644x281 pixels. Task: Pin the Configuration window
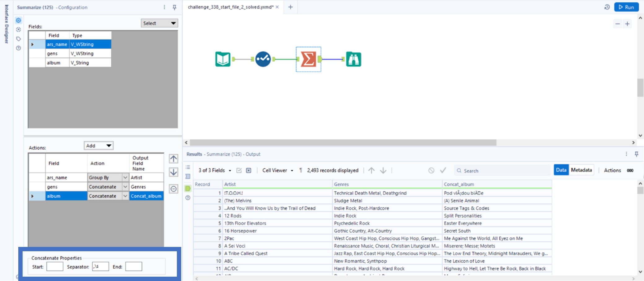pyautogui.click(x=174, y=7)
